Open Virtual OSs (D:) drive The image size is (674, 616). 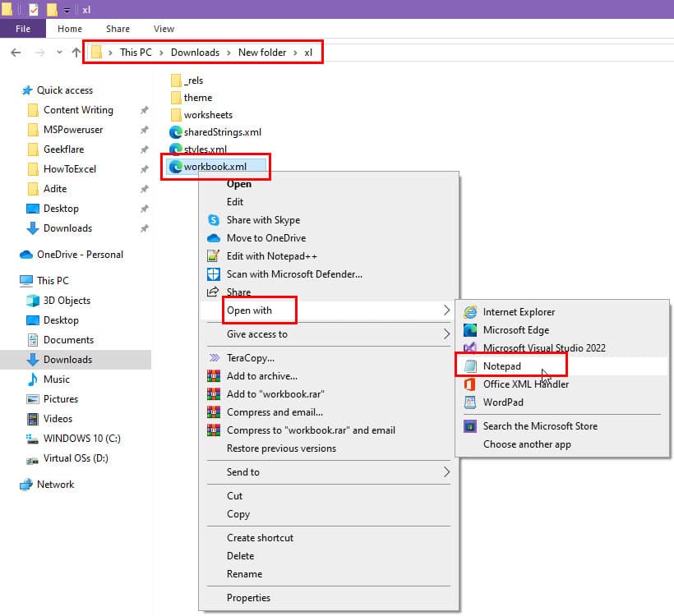tap(76, 458)
